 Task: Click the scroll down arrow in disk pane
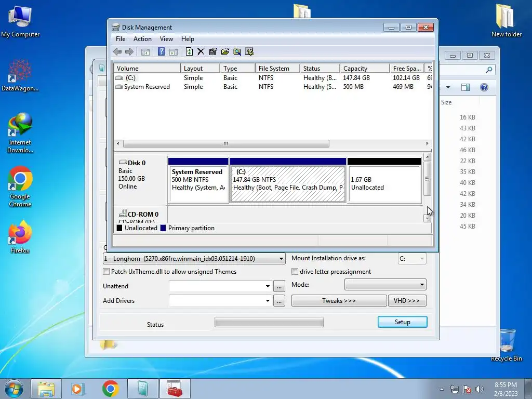427,219
